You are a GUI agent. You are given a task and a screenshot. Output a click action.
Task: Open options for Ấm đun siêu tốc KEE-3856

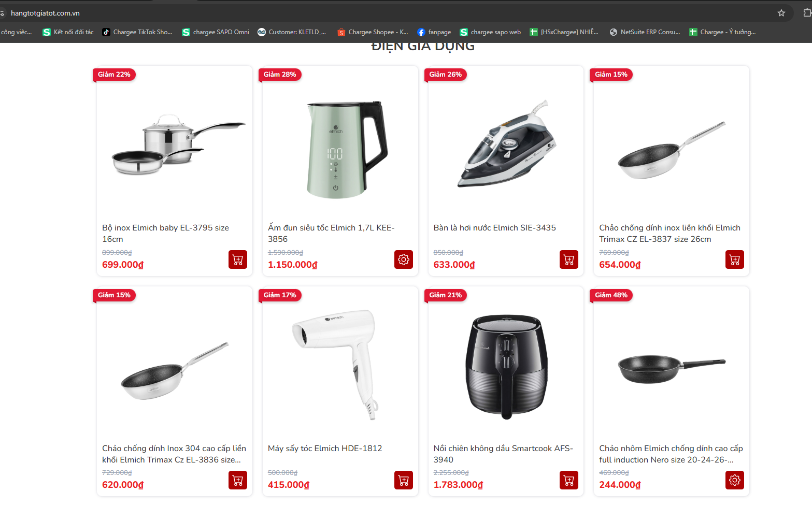point(404,259)
